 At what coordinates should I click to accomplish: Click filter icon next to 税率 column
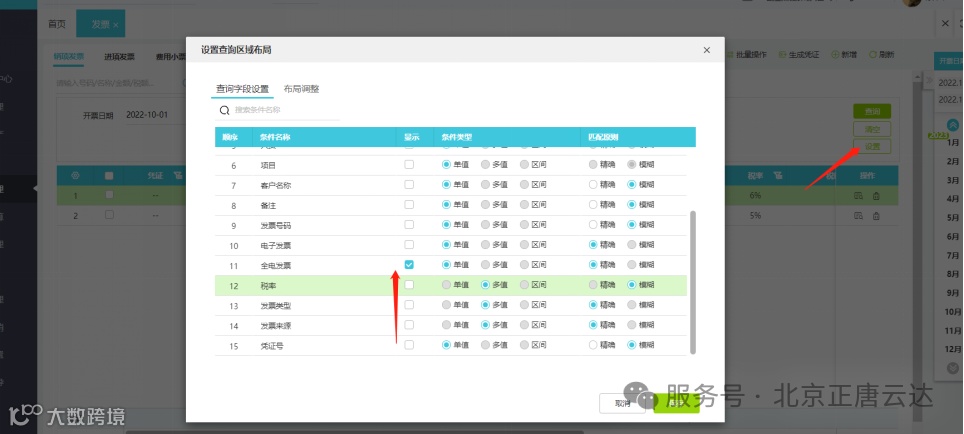click(x=778, y=176)
